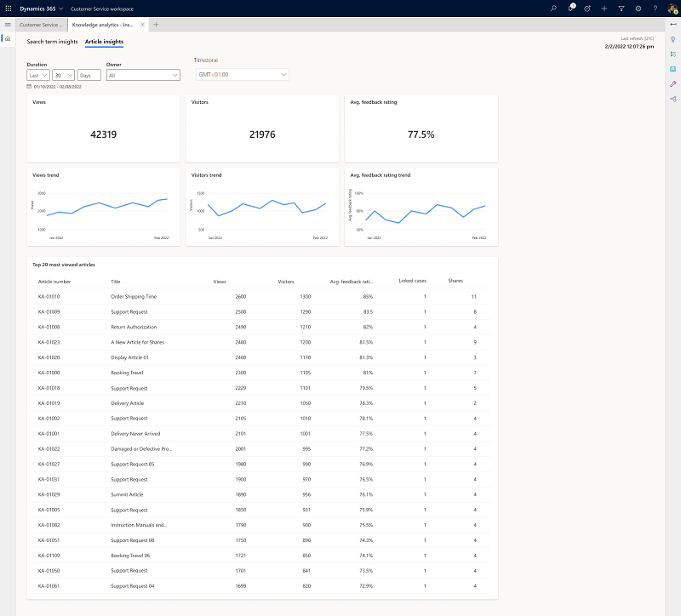Open the share nodes icon in side pane
This screenshot has height=616, width=681.
(x=672, y=99)
